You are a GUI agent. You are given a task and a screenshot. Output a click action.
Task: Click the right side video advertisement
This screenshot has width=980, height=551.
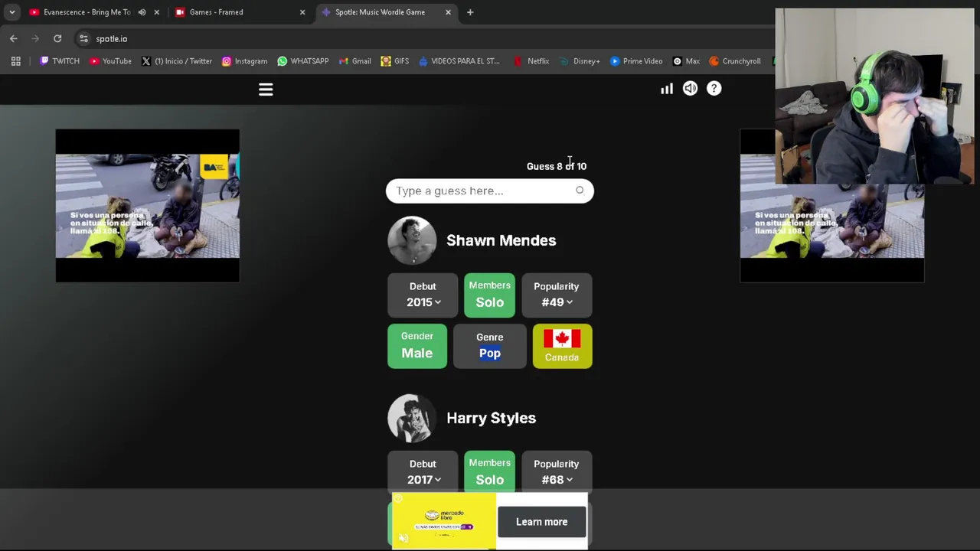click(832, 206)
